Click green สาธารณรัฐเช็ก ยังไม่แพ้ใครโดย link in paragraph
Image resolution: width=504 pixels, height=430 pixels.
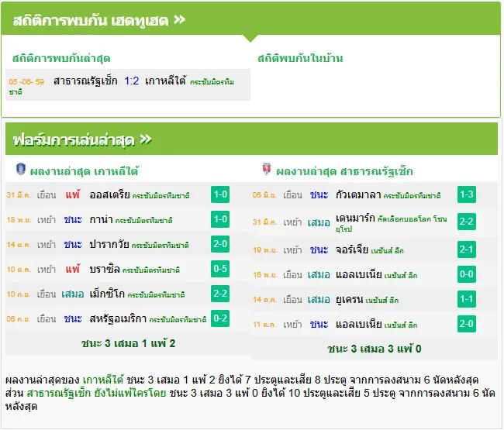point(96,393)
